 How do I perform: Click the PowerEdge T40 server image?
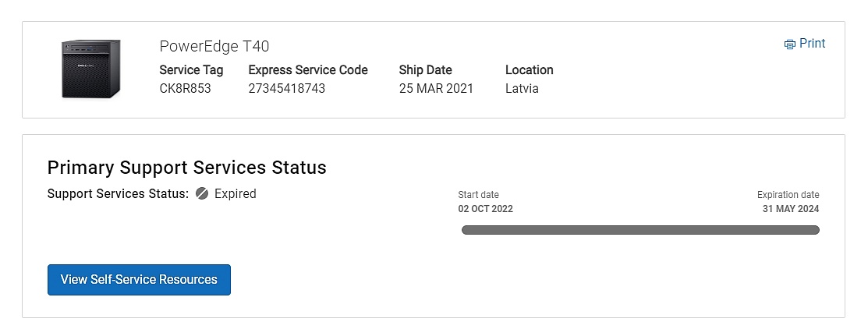[91, 69]
